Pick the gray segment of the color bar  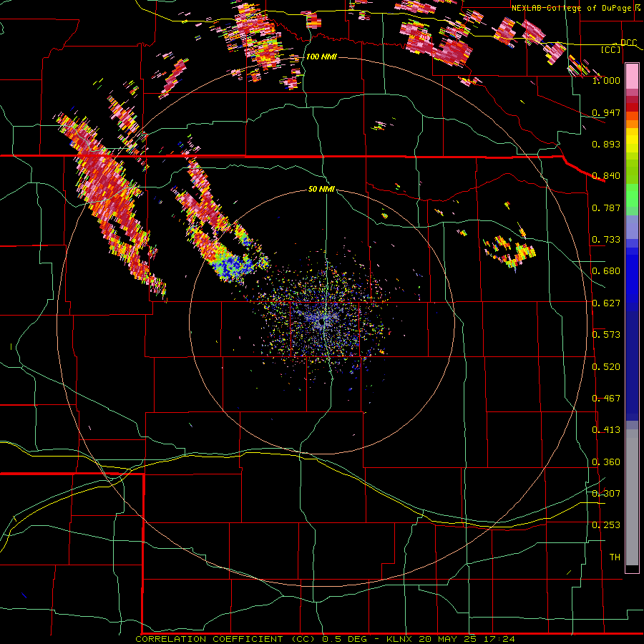point(632,497)
